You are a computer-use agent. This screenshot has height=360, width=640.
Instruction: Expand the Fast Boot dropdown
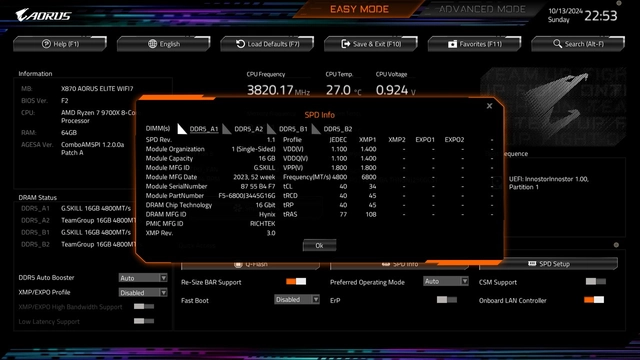(297, 300)
